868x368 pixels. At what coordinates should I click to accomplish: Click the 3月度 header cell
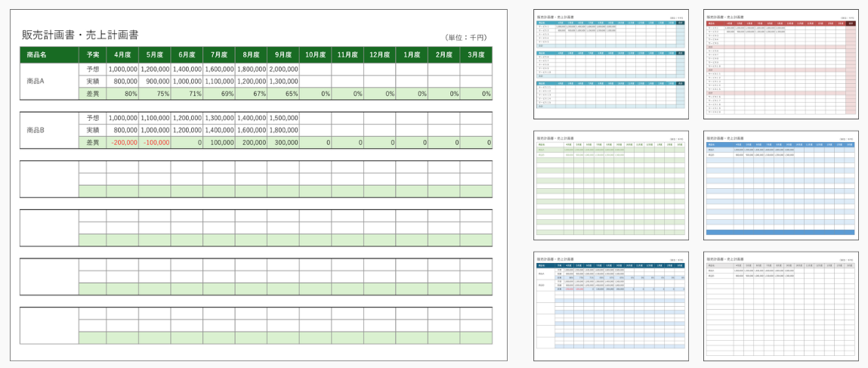point(476,55)
